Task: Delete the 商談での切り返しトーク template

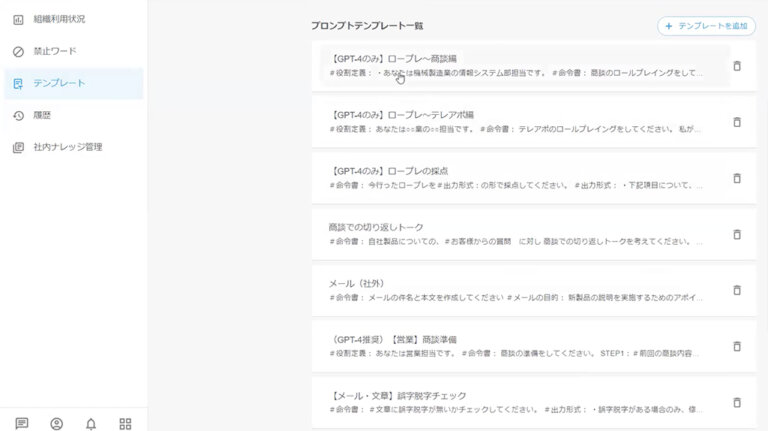Action: point(737,234)
